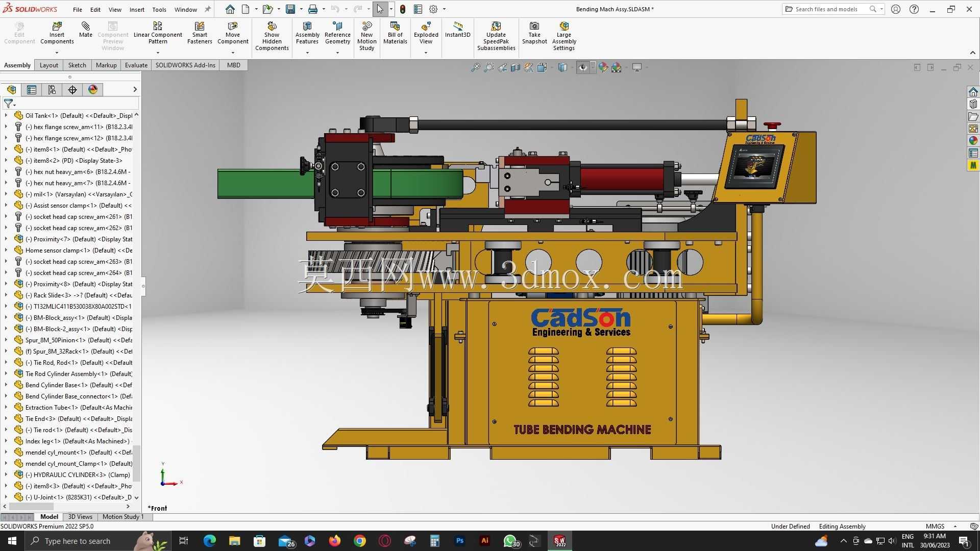980x551 pixels.
Task: Click the user login account button
Action: tap(896, 9)
